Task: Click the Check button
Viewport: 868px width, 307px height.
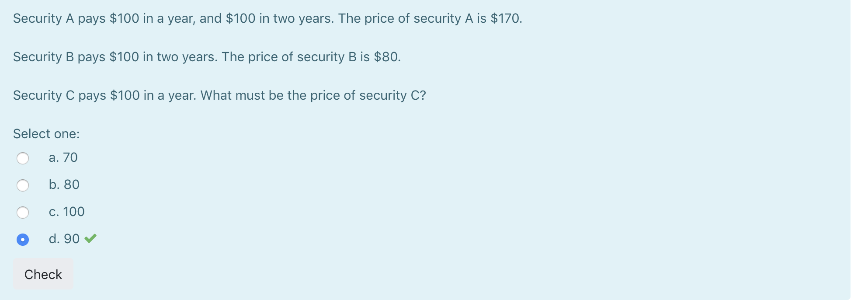Action: click(x=43, y=274)
